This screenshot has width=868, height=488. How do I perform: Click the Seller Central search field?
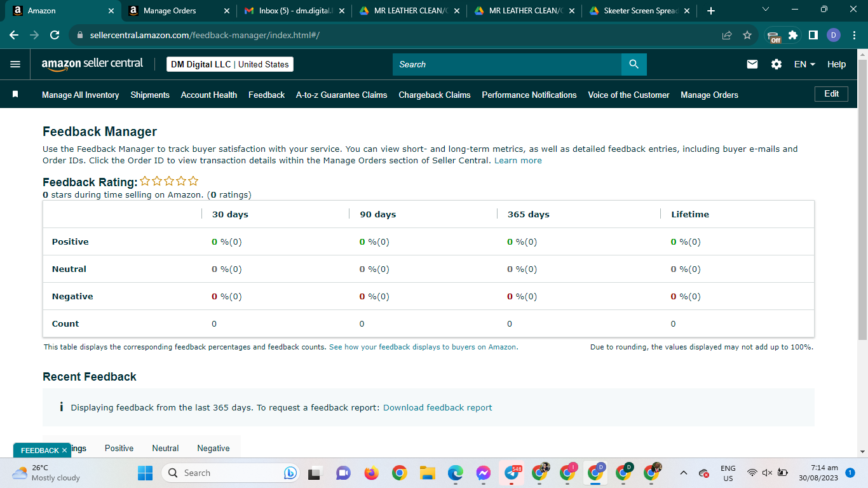[507, 64]
